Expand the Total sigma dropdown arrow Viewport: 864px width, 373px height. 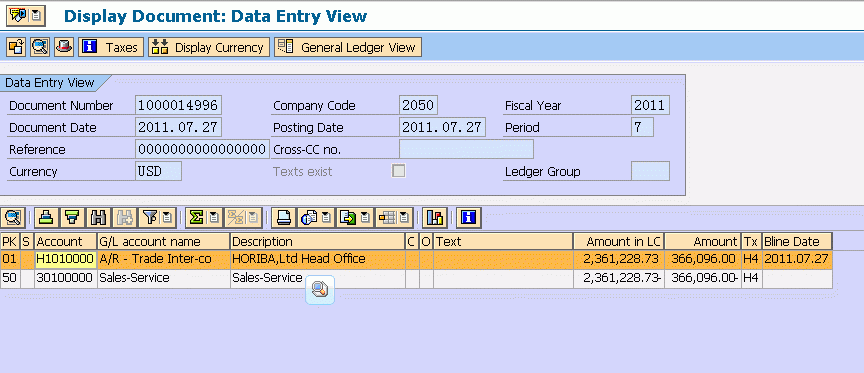click(215, 218)
